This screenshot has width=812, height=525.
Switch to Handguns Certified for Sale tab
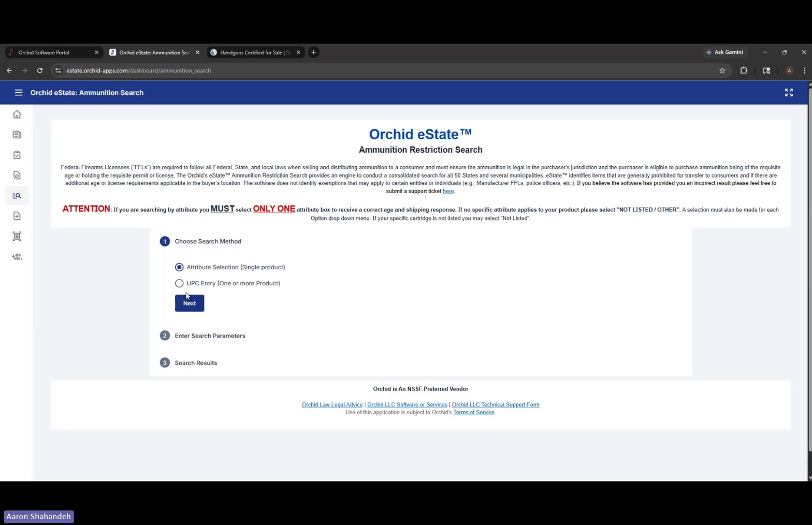tap(255, 52)
